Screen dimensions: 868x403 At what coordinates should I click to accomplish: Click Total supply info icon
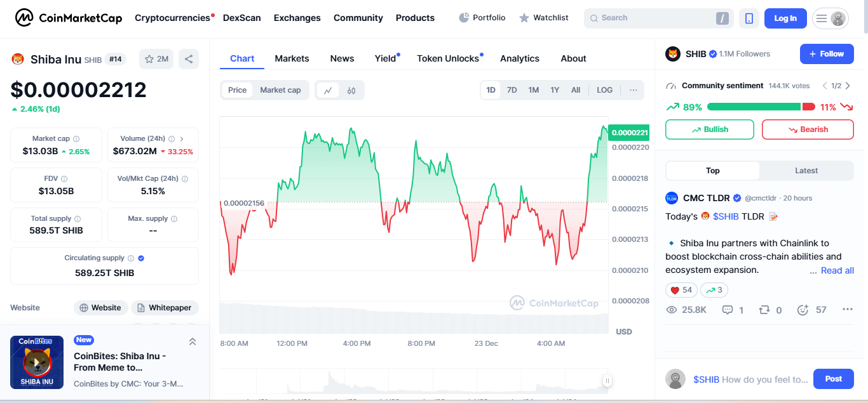click(78, 218)
